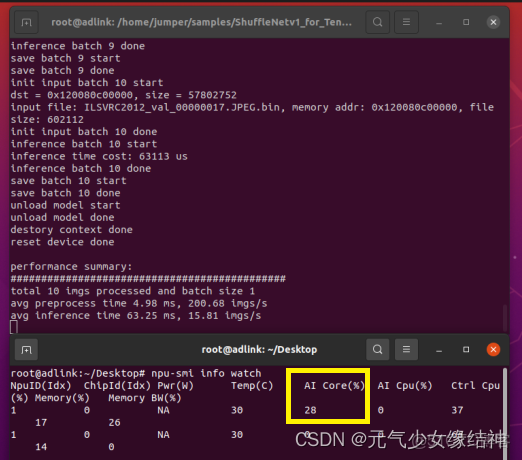This screenshot has height=460, width=522.
Task: Open search in ShuffleNetv1 terminal window
Action: tap(377, 22)
